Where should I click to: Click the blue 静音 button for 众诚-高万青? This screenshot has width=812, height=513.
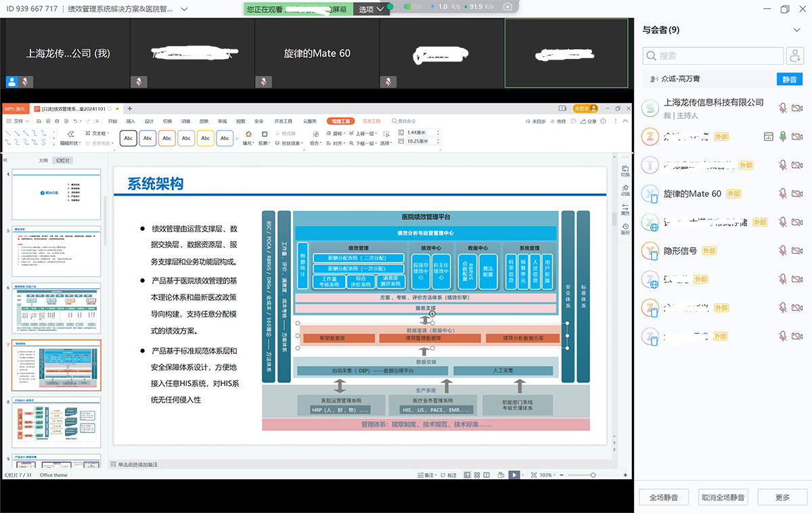pos(790,79)
